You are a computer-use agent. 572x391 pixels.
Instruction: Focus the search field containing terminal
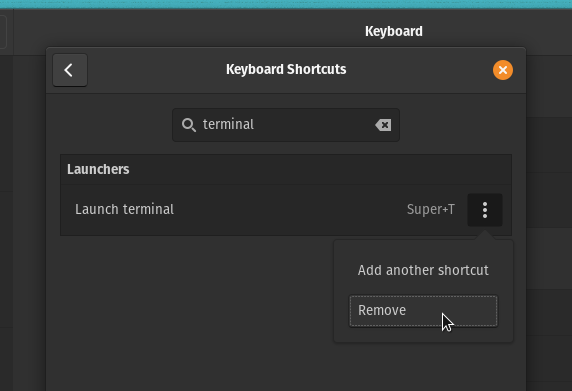coord(286,125)
